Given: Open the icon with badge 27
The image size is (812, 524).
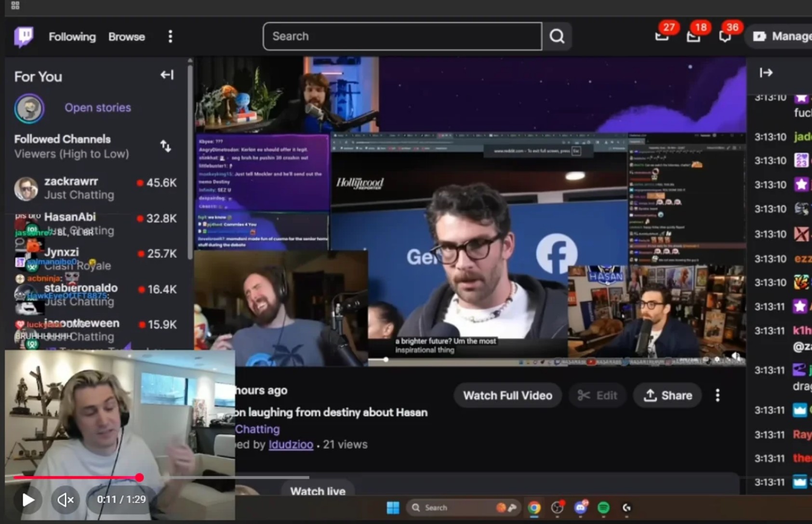Looking at the screenshot, I should (663, 35).
